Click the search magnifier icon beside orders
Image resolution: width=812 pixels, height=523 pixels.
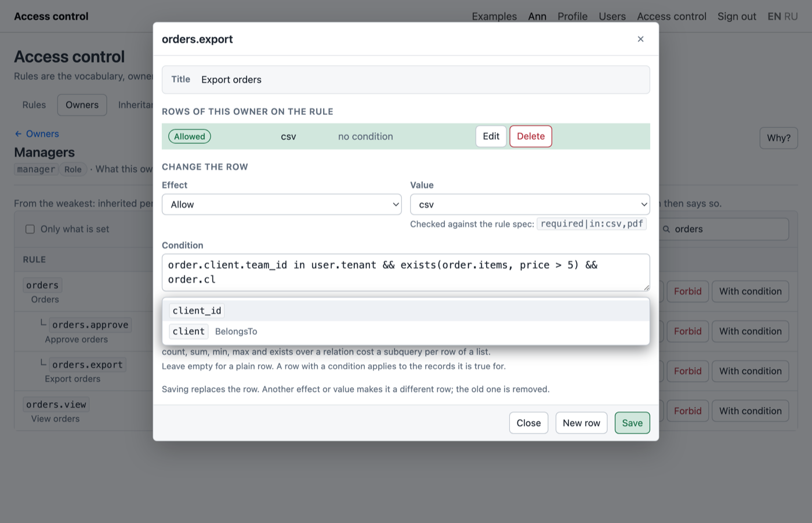click(666, 229)
